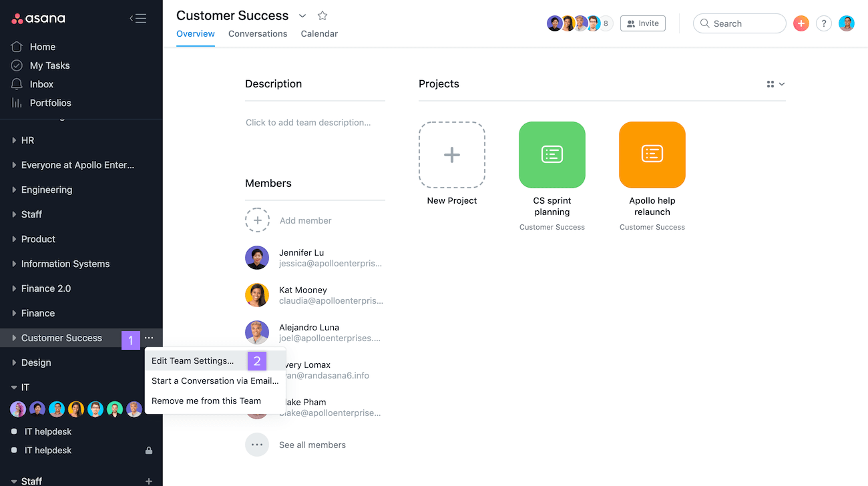Screen dimensions: 868x486
Task: Switch to the Conversations tab
Action: click(x=258, y=33)
